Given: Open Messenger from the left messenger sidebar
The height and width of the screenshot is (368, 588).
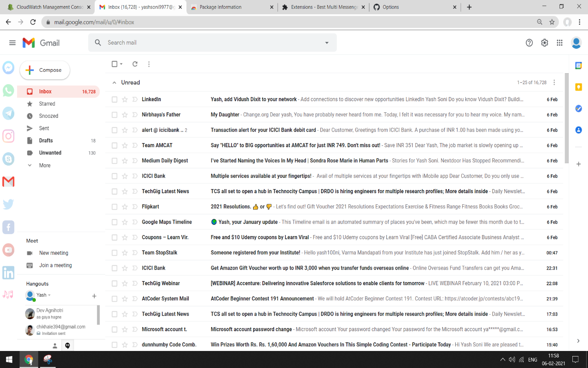Looking at the screenshot, I should point(8,68).
